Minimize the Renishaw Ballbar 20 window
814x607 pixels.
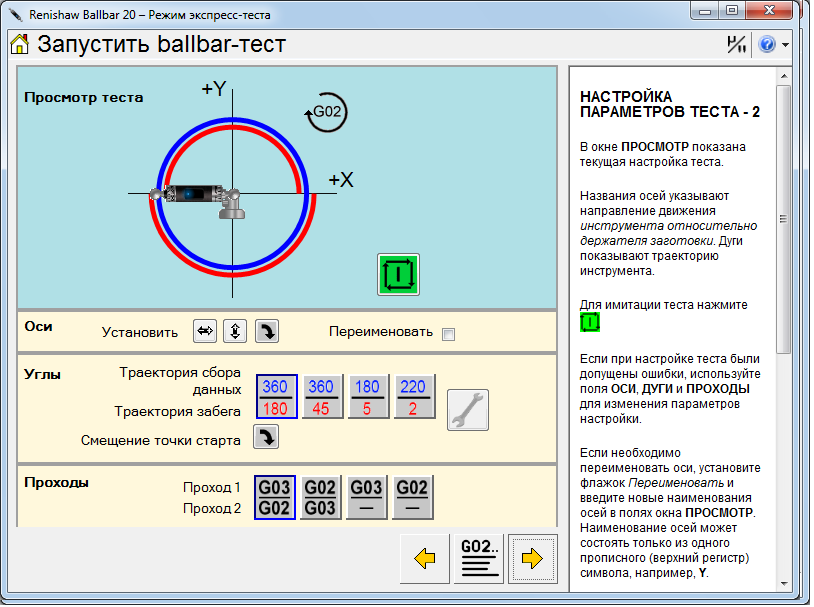point(706,10)
